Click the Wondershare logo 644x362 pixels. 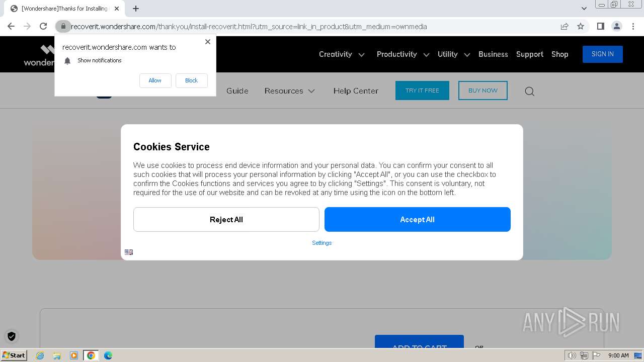pyautogui.click(x=39, y=55)
